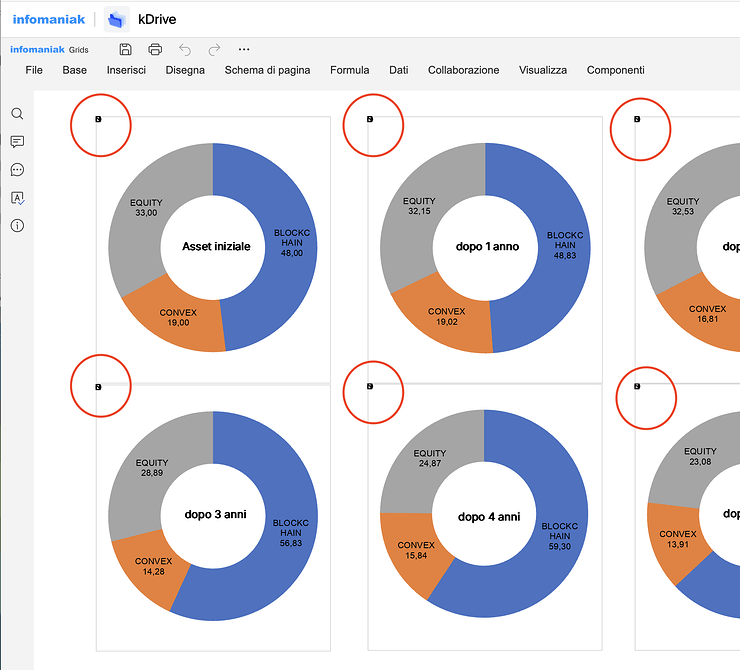Open the Disegna tab

coord(185,70)
